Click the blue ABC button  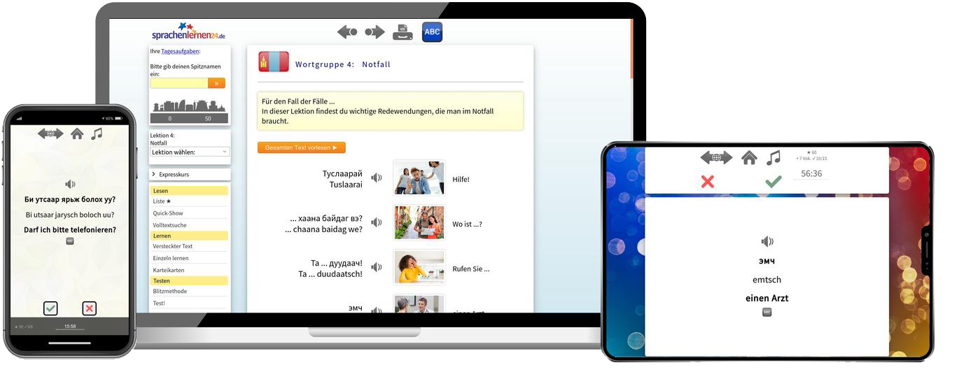[x=432, y=32]
